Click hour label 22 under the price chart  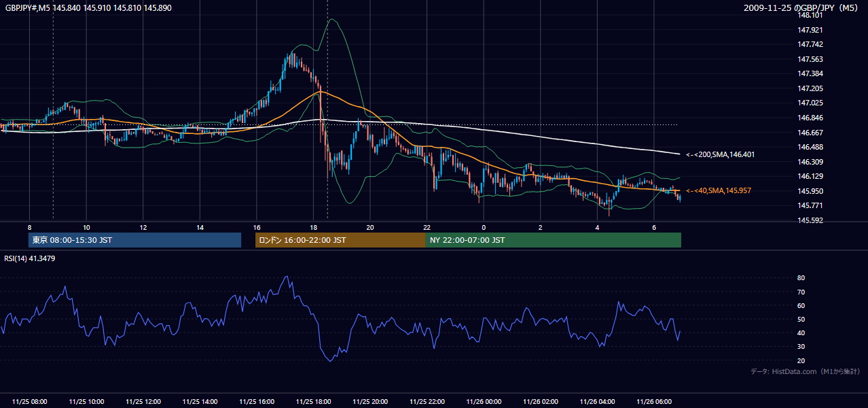[427, 227]
